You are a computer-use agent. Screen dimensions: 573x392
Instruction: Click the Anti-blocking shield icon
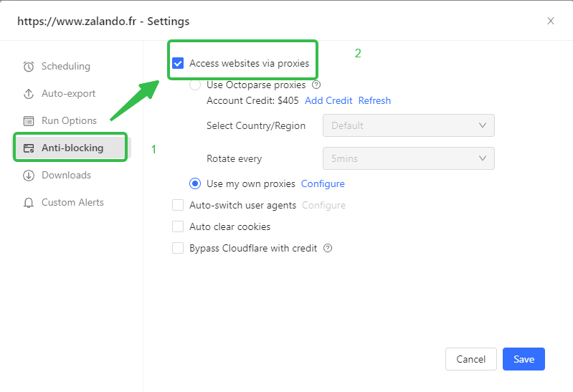pos(29,148)
